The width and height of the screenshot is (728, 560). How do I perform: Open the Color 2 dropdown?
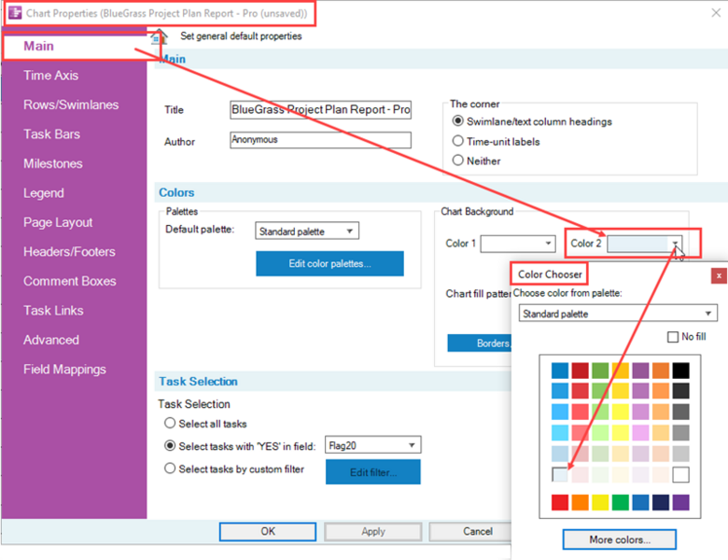[645, 244]
